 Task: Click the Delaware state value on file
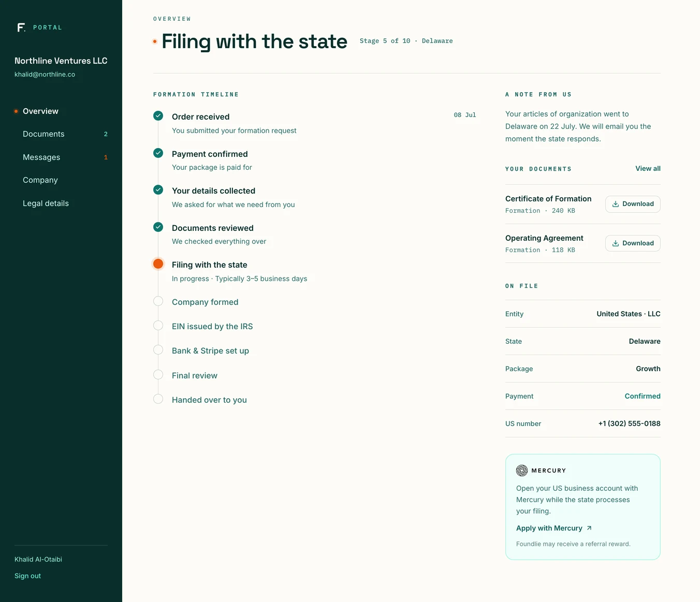[x=645, y=341]
